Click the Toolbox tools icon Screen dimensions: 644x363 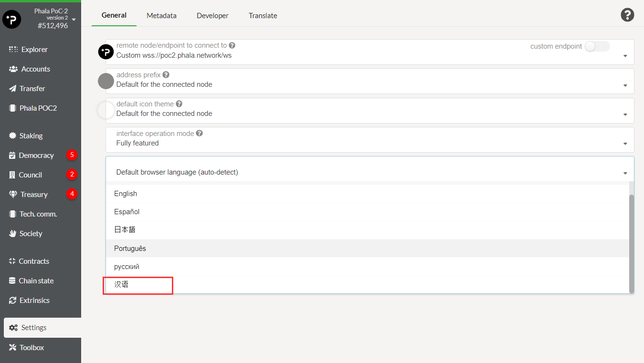click(x=12, y=348)
